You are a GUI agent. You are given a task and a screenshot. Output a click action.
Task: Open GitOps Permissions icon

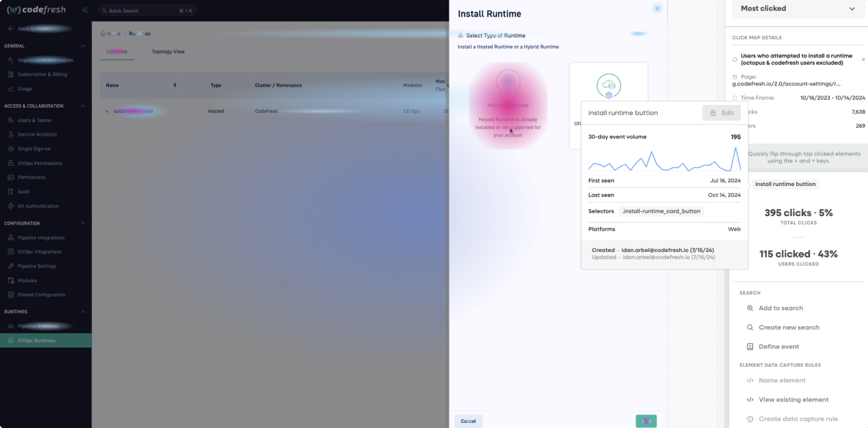(11, 163)
